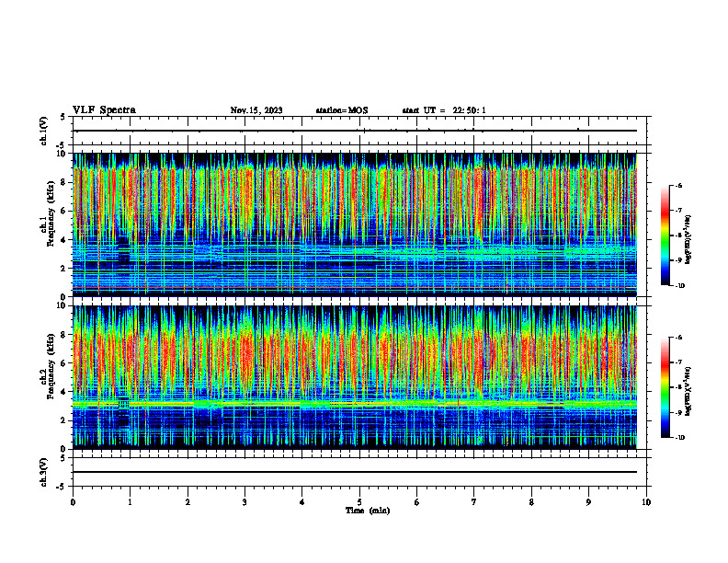Click the "-6" label on the ch.1 color bar

tap(678, 185)
